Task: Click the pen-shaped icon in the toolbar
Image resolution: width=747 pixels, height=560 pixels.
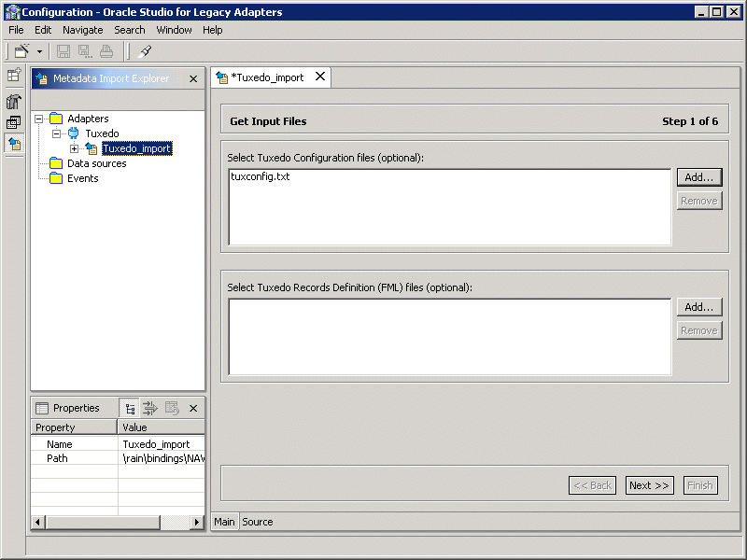Action: click(x=145, y=51)
